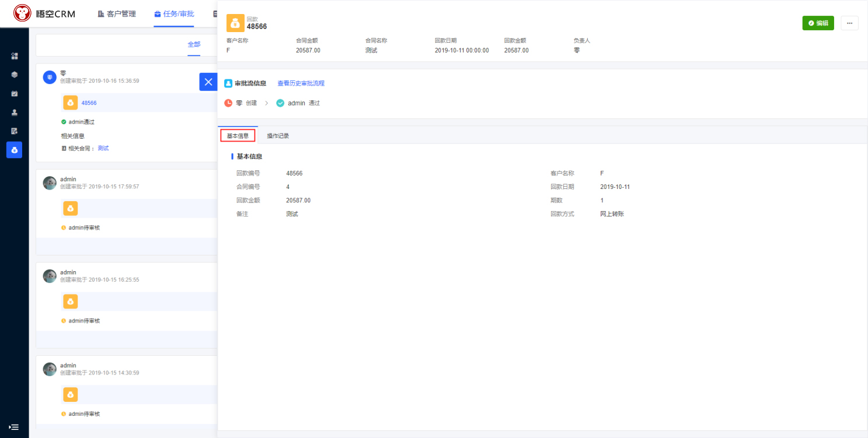The width and height of the screenshot is (868, 438).
Task: Open 查看历史审批流程 link
Action: pos(301,83)
